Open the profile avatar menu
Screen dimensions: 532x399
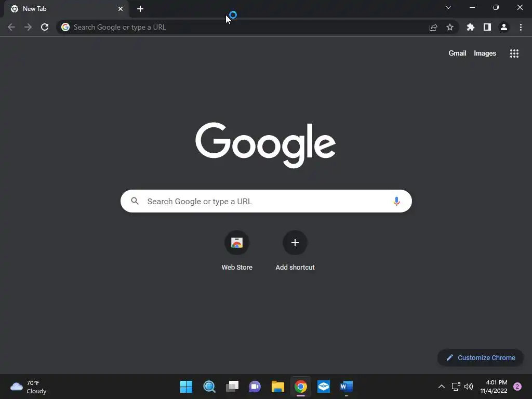tap(504, 27)
